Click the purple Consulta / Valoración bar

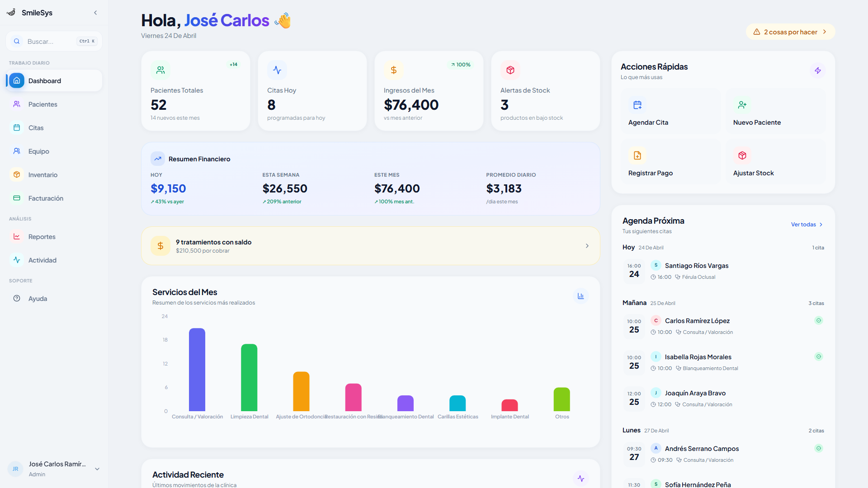pos(197,369)
